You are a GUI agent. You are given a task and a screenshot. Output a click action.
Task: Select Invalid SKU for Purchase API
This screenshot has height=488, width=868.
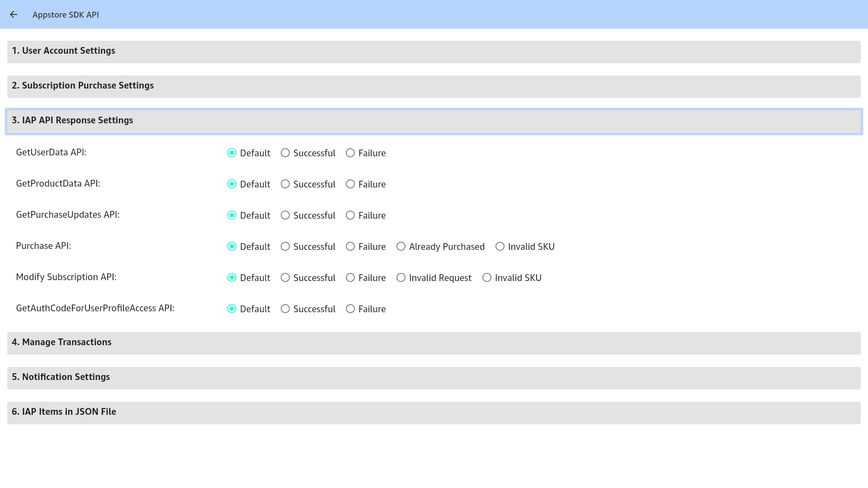pos(500,247)
